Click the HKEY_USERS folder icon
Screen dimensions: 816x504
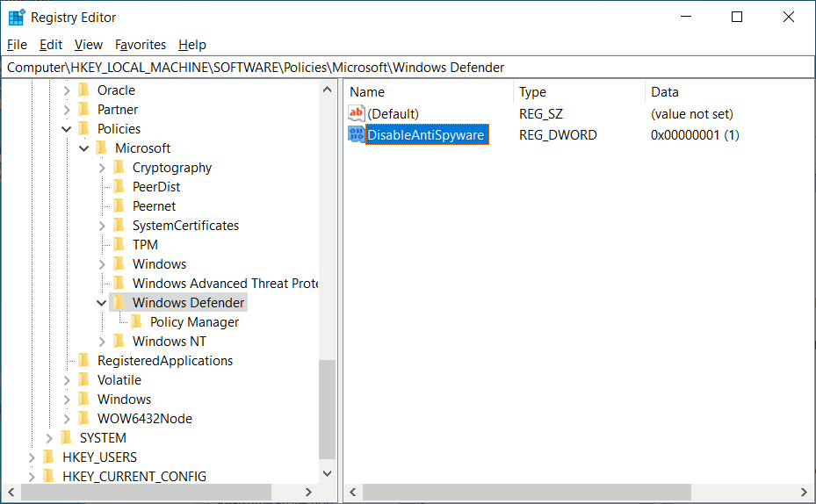pyautogui.click(x=49, y=457)
